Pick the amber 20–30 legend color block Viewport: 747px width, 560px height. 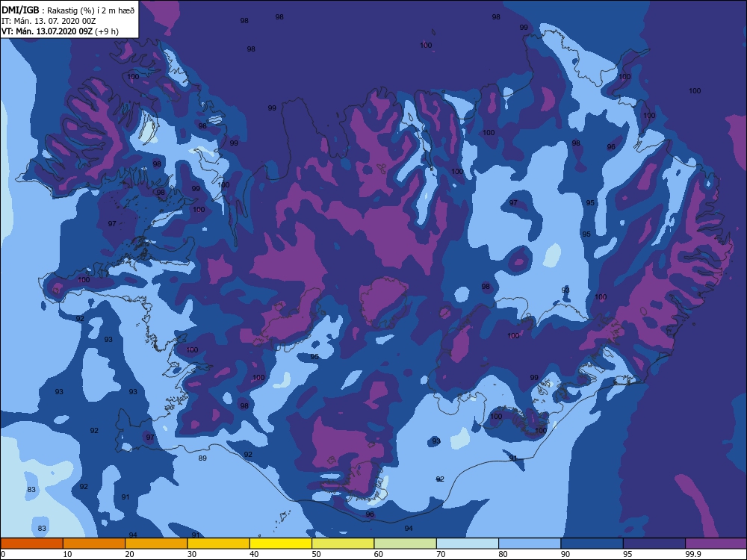coord(156,544)
